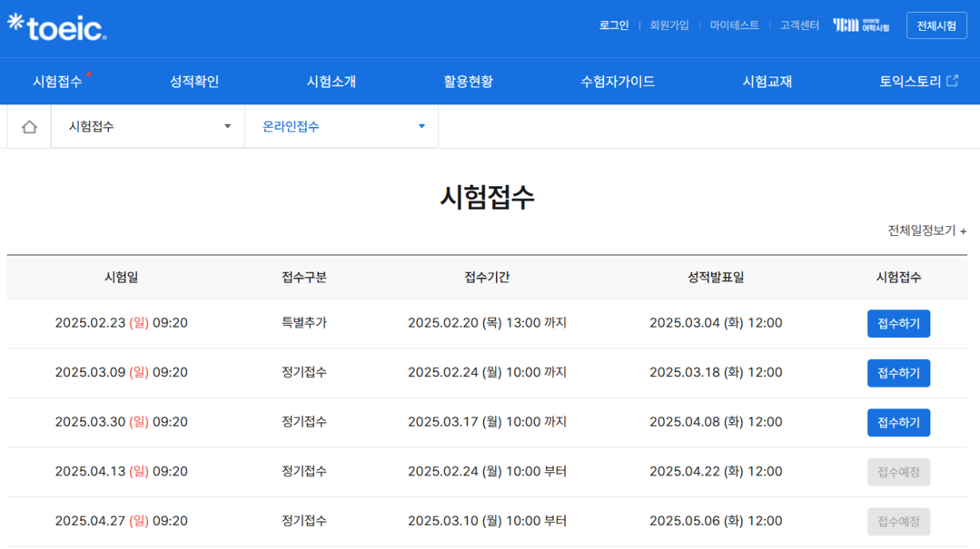Image resolution: width=980 pixels, height=549 pixels.
Task: Open the 수험자가이드 menu
Action: (x=618, y=81)
